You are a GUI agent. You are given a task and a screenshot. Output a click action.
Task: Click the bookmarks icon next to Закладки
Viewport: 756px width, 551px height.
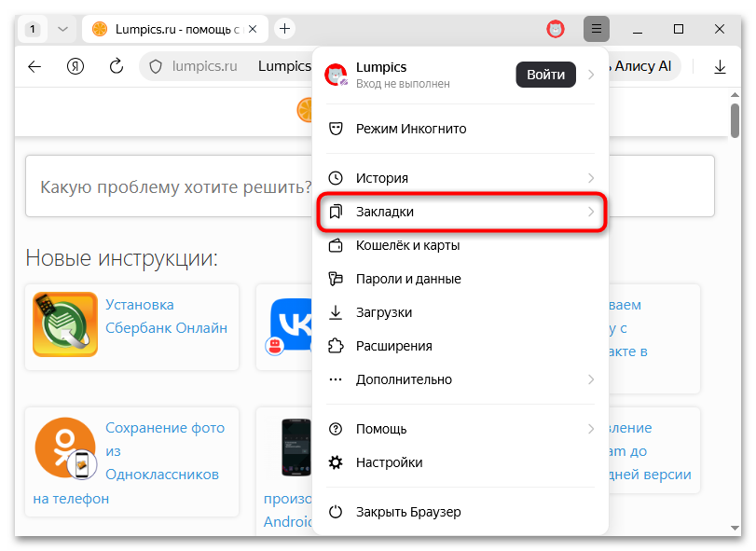click(336, 213)
